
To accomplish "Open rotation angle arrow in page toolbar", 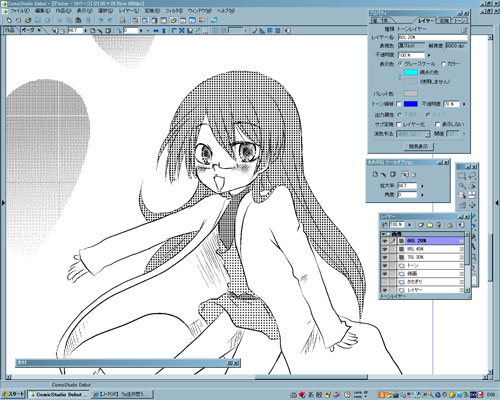I will [x=141, y=31].
